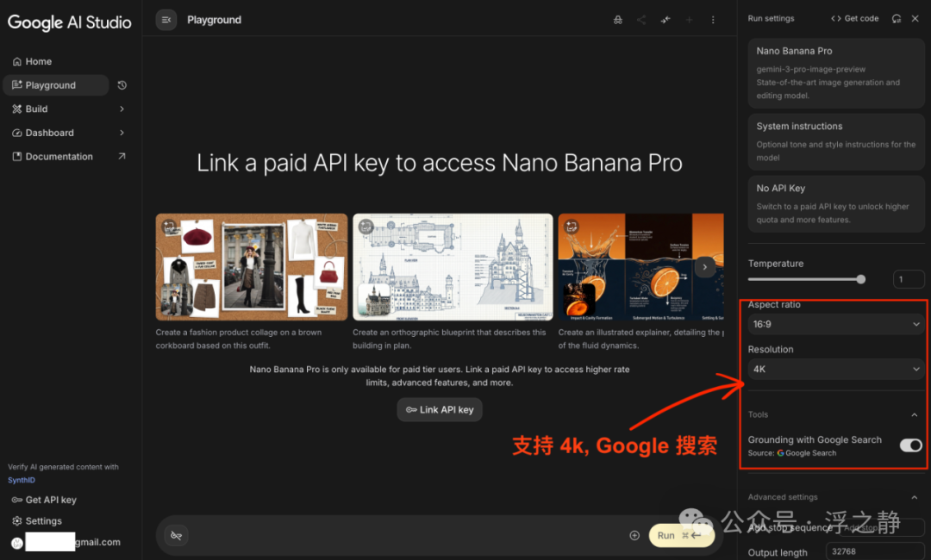931x560 pixels.
Task: Show next example prompts with arrow
Action: (x=705, y=267)
